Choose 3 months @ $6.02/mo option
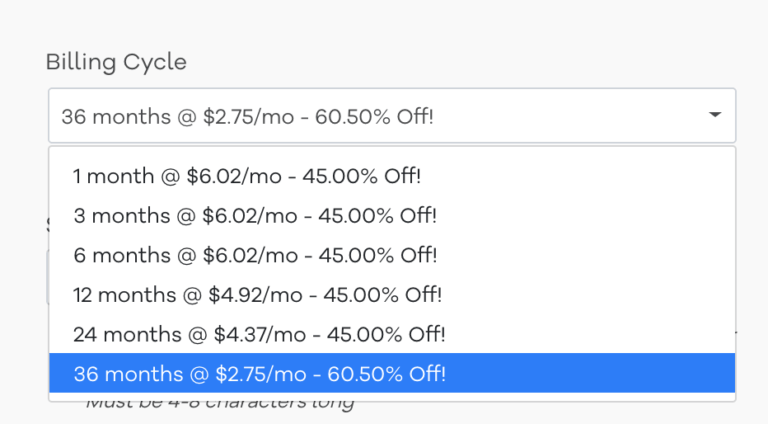This screenshot has width=768, height=424. 392,215
